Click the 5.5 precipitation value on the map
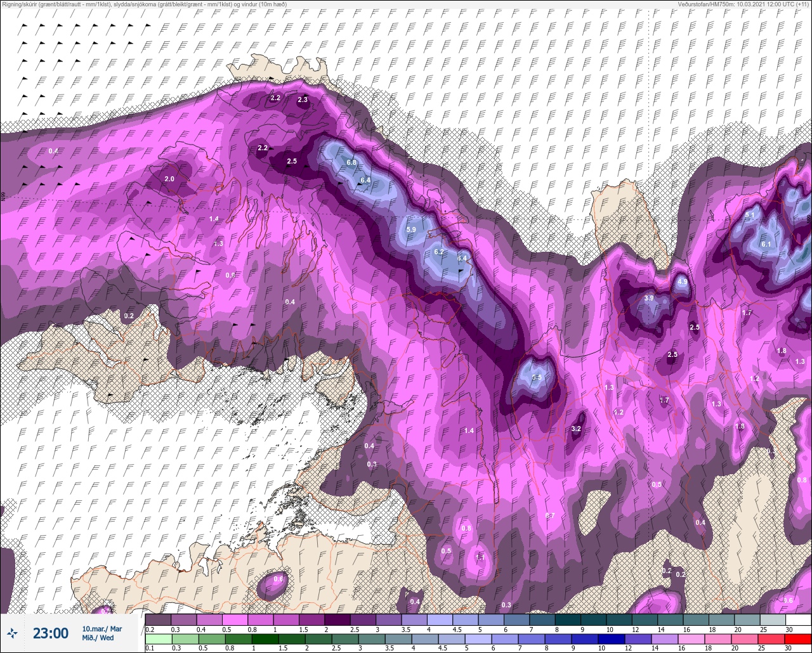Screen dimensions: 812x653 [537, 377]
